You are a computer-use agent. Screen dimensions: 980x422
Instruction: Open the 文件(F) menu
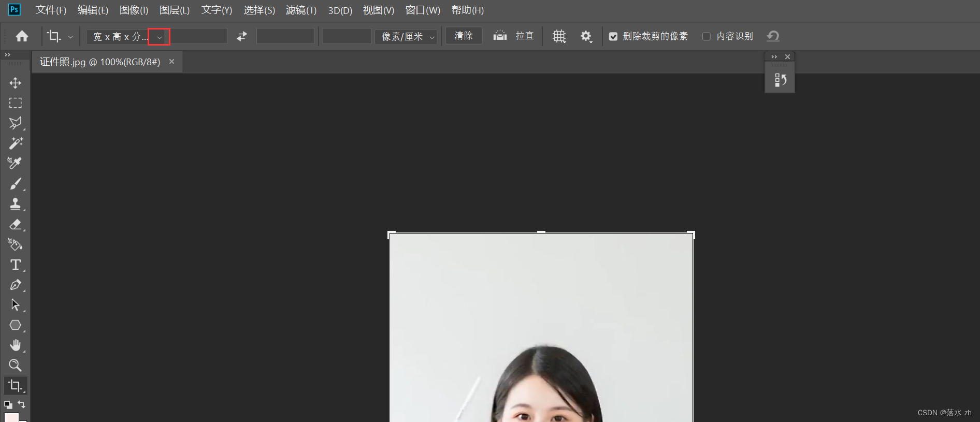click(x=51, y=10)
